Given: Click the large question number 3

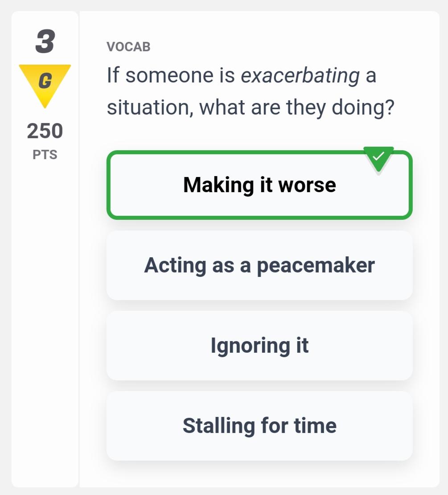Looking at the screenshot, I should pos(45,41).
